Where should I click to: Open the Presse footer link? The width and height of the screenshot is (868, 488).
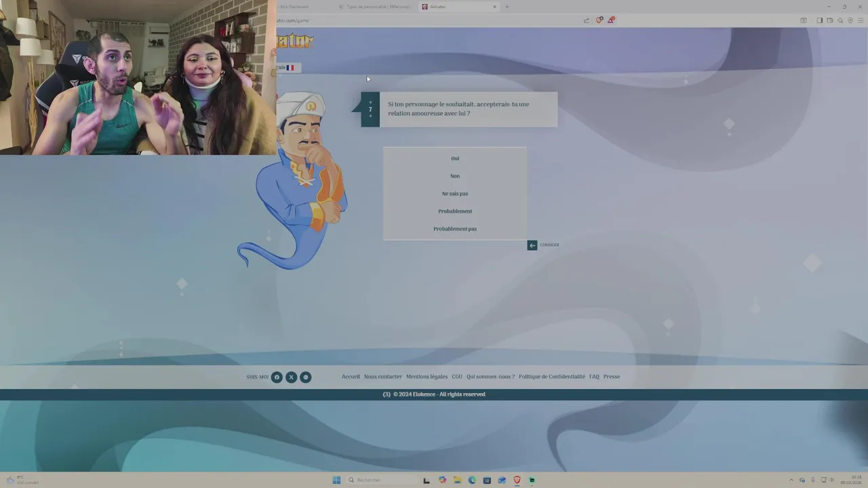(x=612, y=377)
